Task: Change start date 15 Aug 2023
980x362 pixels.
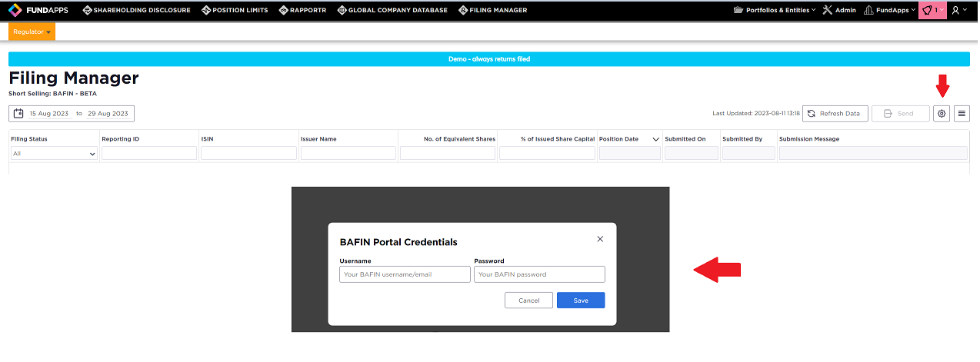Action: (49, 113)
